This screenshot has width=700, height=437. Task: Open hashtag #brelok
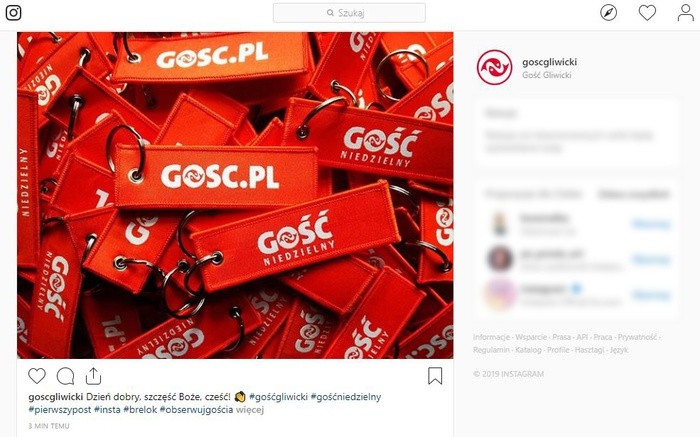[x=140, y=409]
